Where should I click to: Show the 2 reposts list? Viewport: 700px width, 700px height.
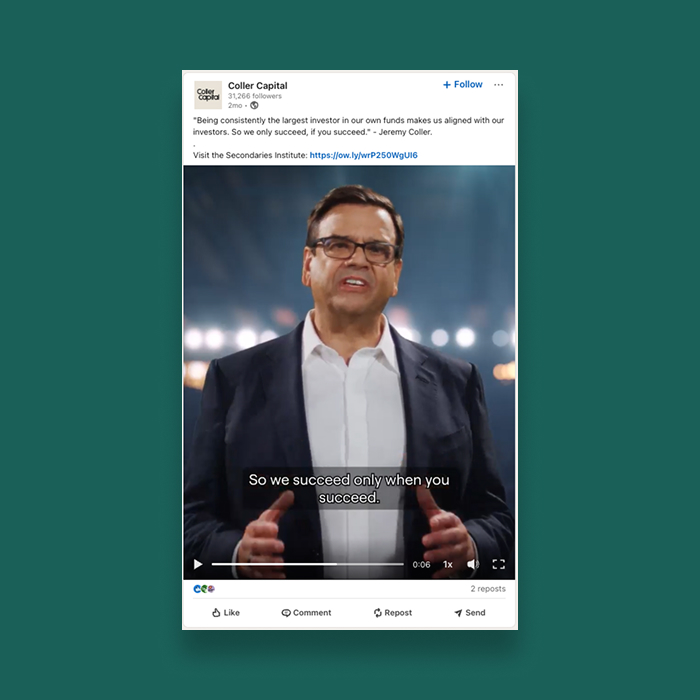(488, 589)
